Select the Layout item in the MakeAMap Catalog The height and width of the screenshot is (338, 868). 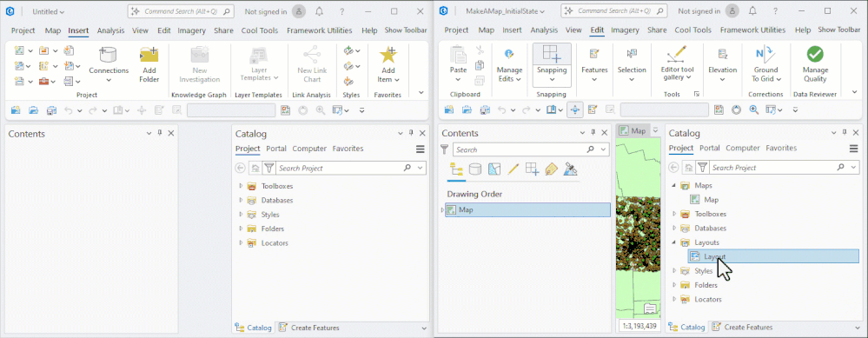(773, 256)
